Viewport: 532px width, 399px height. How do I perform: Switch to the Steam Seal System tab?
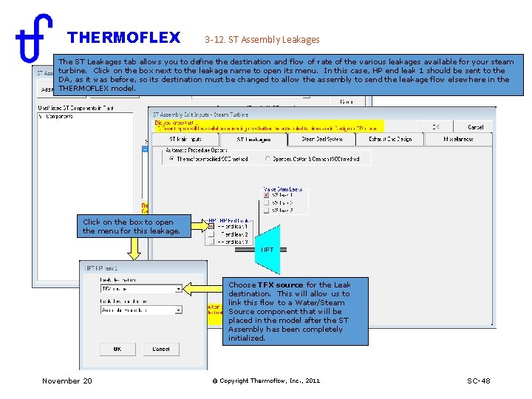pos(321,139)
